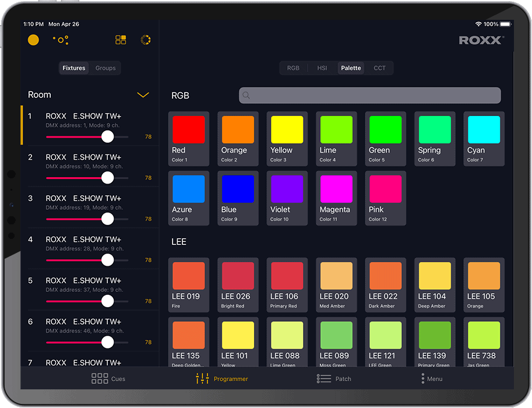532x408 pixels.
Task: Apply the LEE 106 Primary Red gel
Action: 287,285
